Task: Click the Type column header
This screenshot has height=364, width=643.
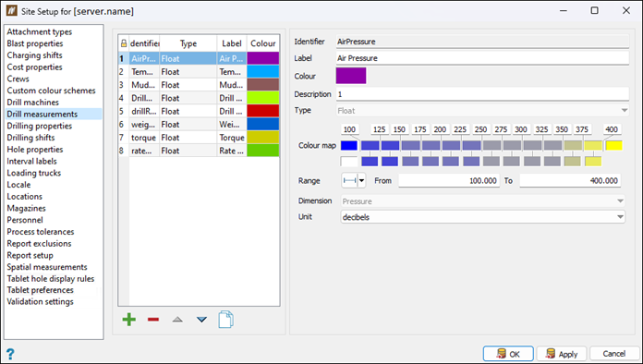Action: click(188, 43)
